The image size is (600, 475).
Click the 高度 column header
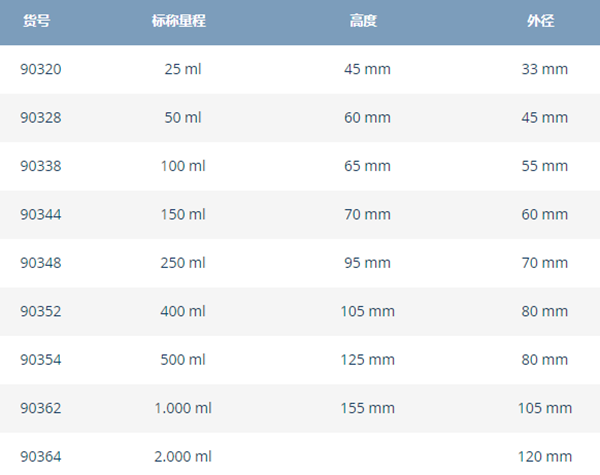click(363, 21)
